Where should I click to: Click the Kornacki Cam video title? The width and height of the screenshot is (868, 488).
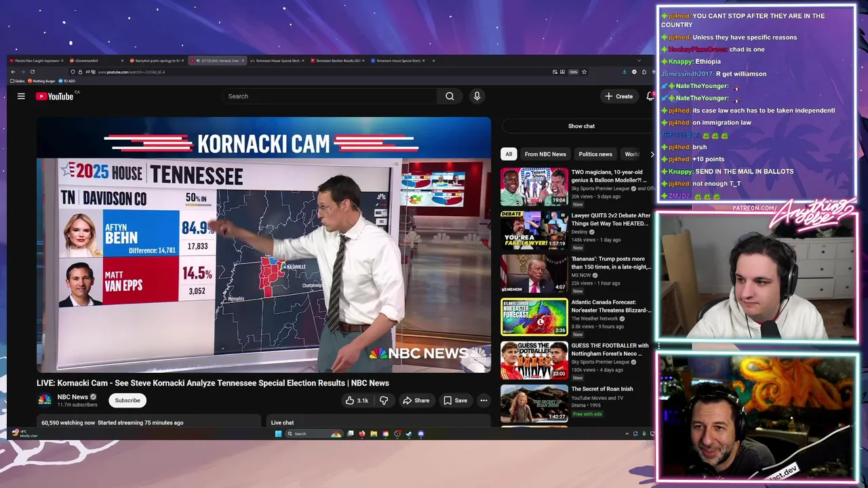(213, 383)
